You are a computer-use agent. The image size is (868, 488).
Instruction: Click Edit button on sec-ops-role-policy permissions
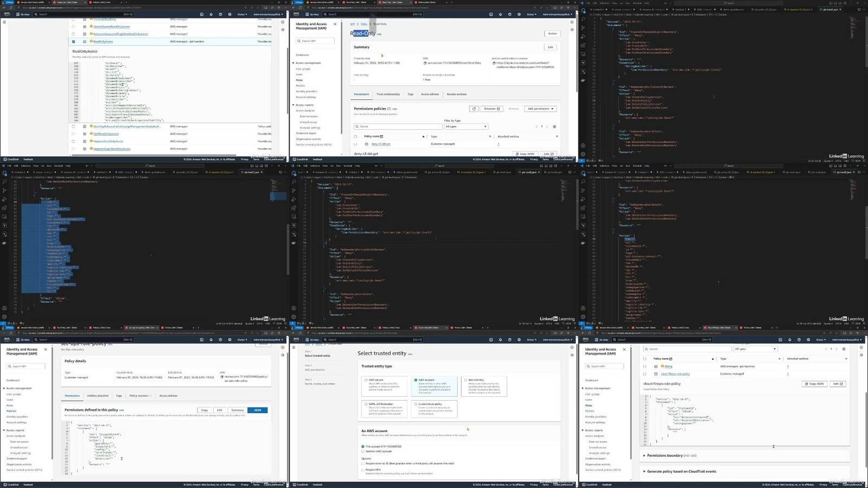coord(219,410)
